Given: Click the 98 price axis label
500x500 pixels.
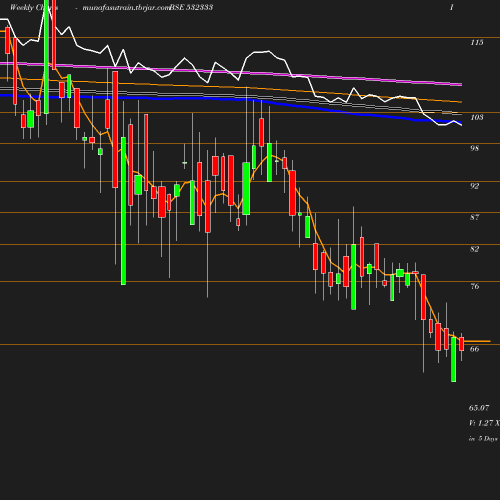Looking at the screenshot, I should click(x=475, y=148).
